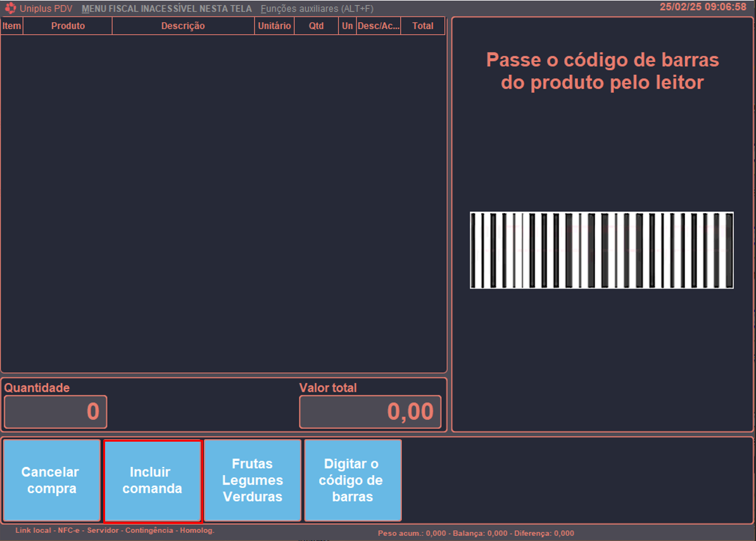Click the date and time display
This screenshot has width=756, height=541.
pos(703,7)
